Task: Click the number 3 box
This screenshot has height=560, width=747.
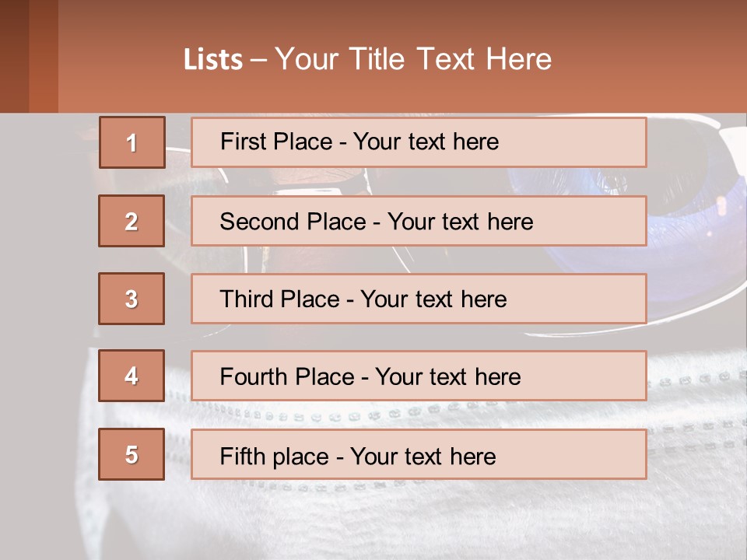Action: pyautogui.click(x=132, y=299)
